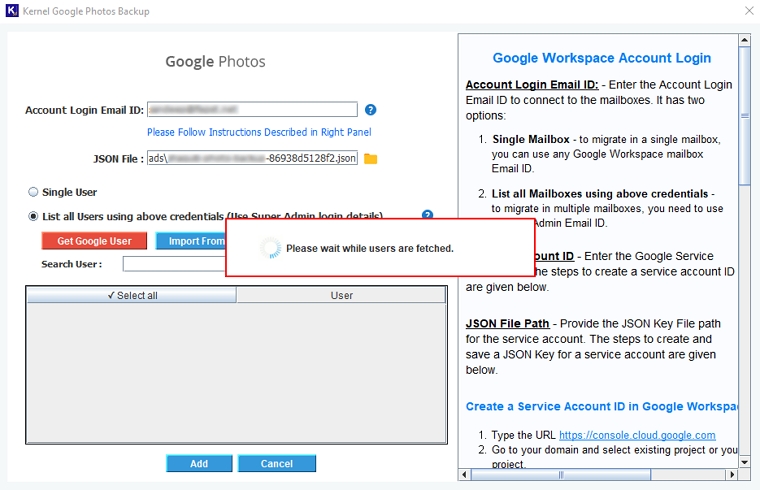Click the horizontal scroll left arrow
The height and width of the screenshot is (490, 760).
pyautogui.click(x=464, y=474)
